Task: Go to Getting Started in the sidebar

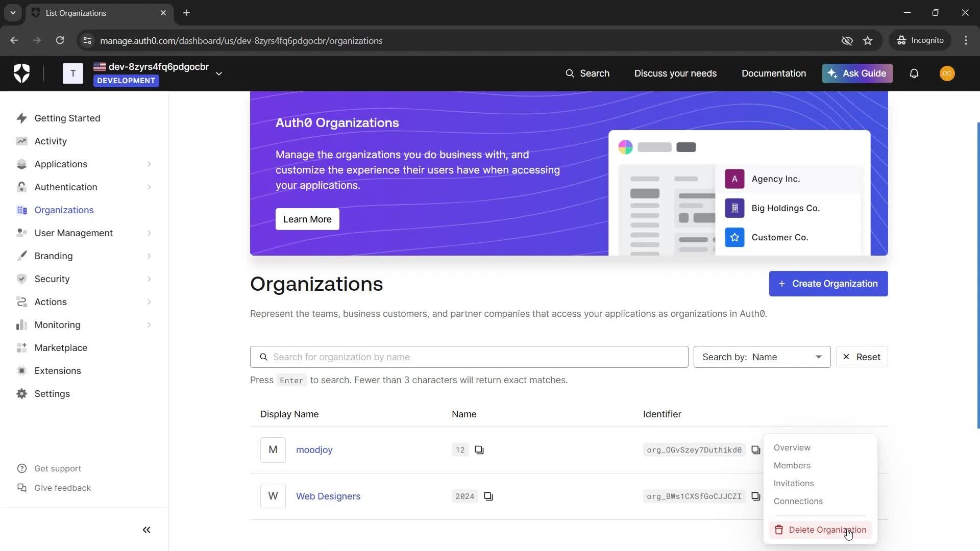Action: (67, 118)
